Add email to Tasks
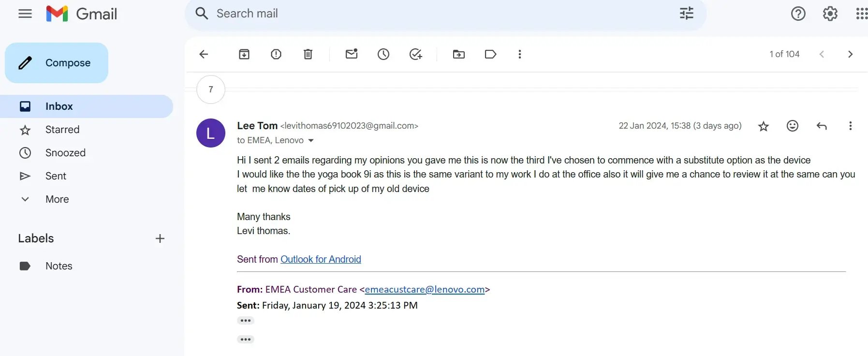Screen dimensions: 868x356 point(416,54)
